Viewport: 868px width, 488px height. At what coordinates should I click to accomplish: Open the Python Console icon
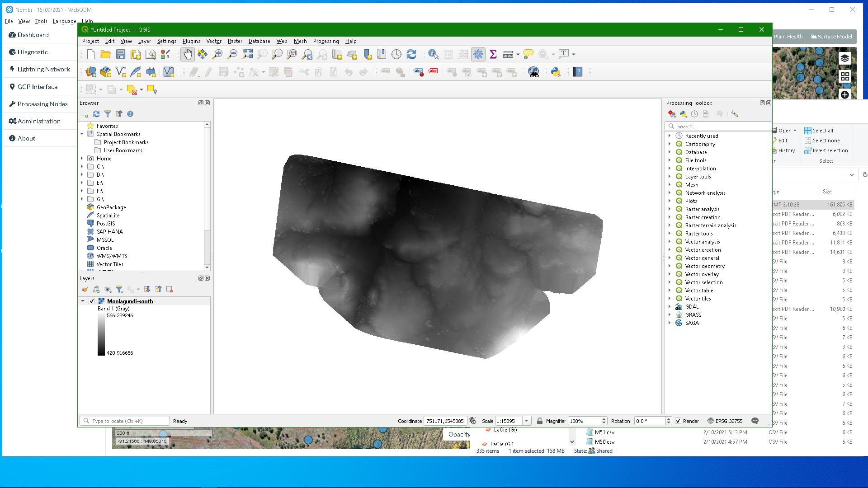click(556, 72)
